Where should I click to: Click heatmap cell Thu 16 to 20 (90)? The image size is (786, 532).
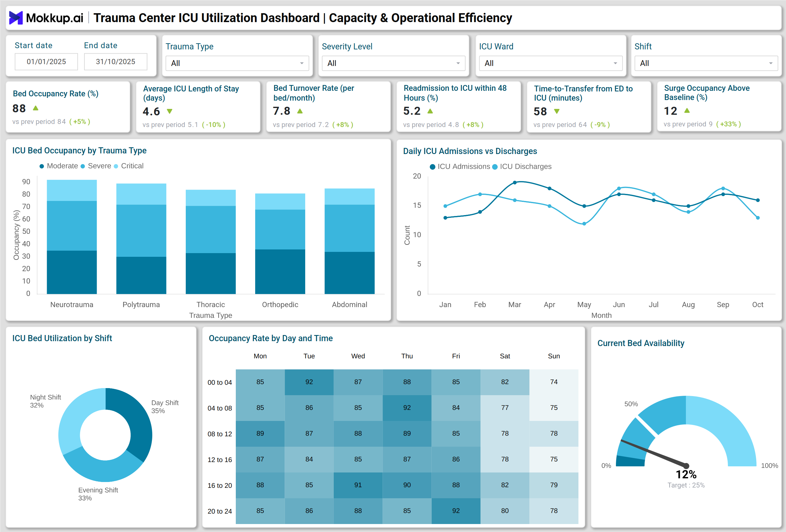click(x=407, y=485)
